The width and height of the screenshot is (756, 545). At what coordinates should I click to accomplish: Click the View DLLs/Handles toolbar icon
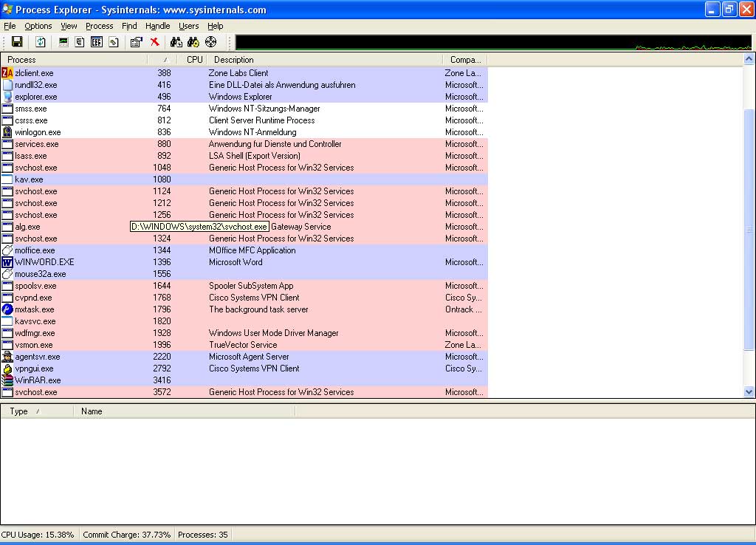pos(113,42)
